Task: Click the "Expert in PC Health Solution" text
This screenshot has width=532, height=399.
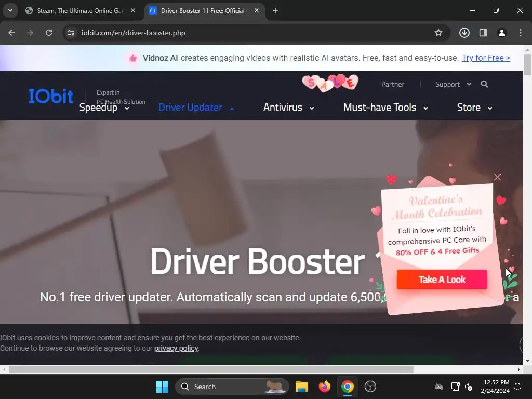Action: point(121,97)
